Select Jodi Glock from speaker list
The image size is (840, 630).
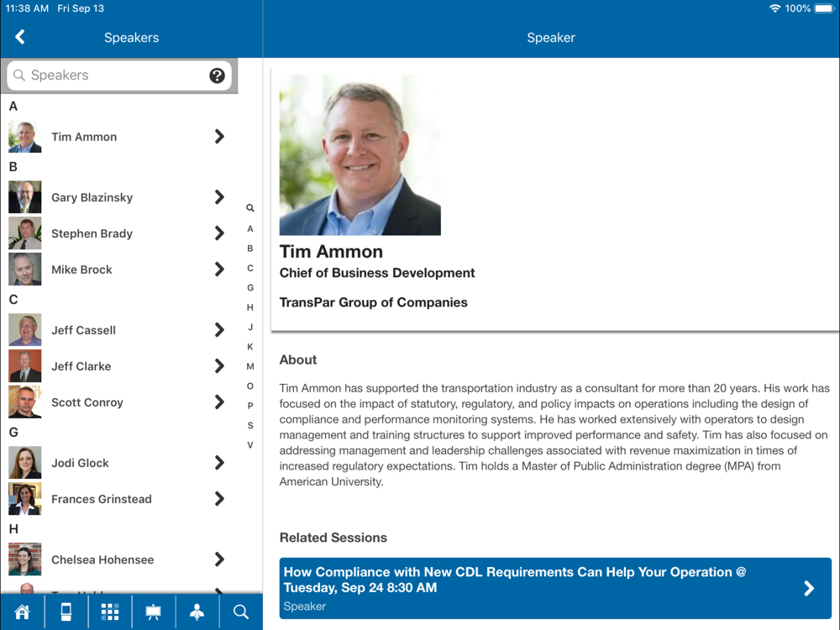pos(81,463)
